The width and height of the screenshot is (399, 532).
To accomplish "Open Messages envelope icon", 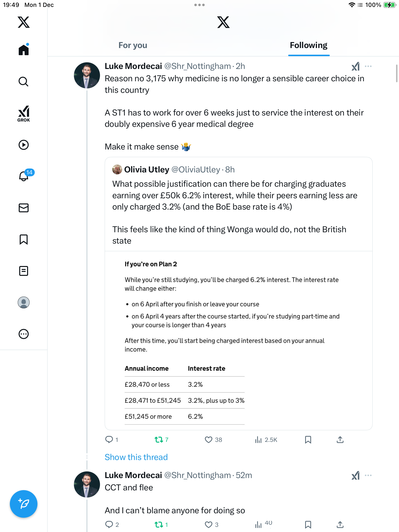I will click(24, 208).
